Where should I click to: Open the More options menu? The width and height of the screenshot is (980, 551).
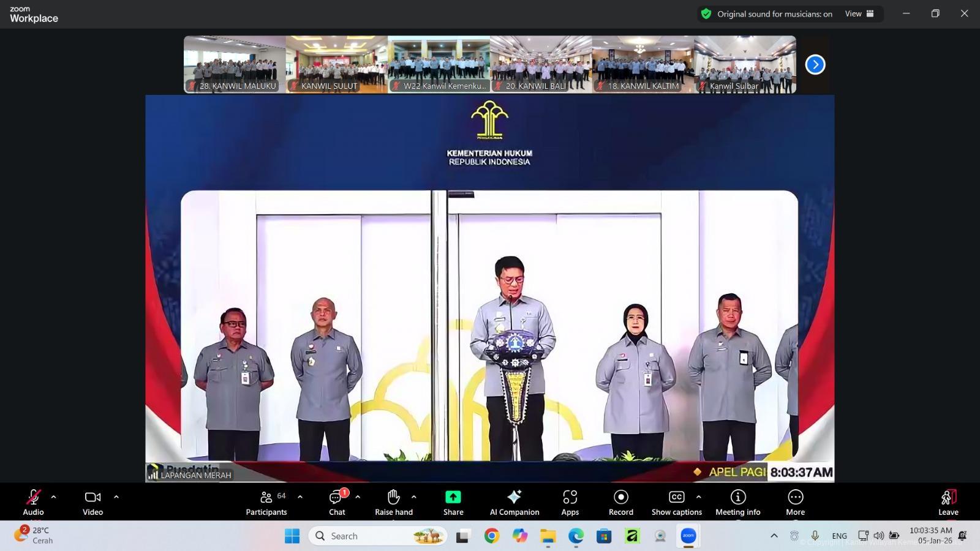(x=795, y=502)
